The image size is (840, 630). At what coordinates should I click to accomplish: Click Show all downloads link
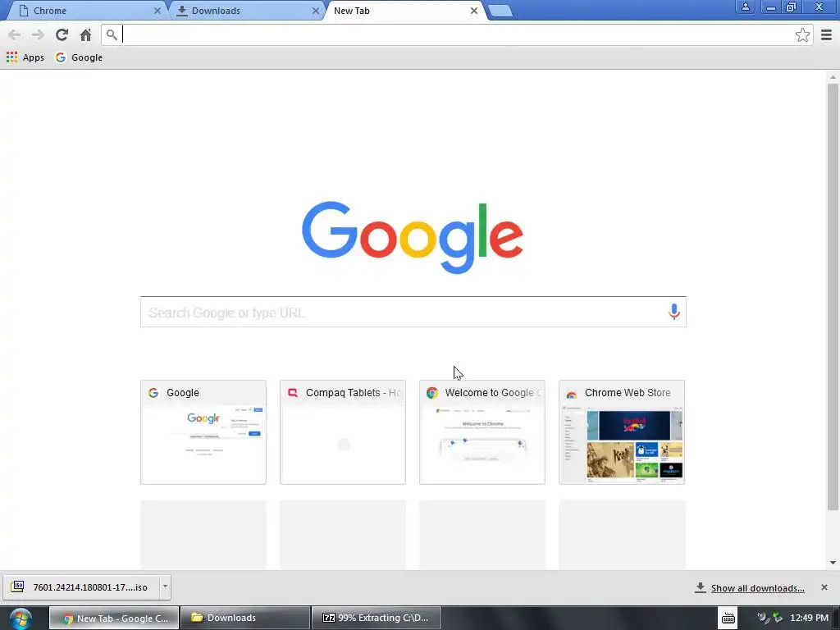757,588
